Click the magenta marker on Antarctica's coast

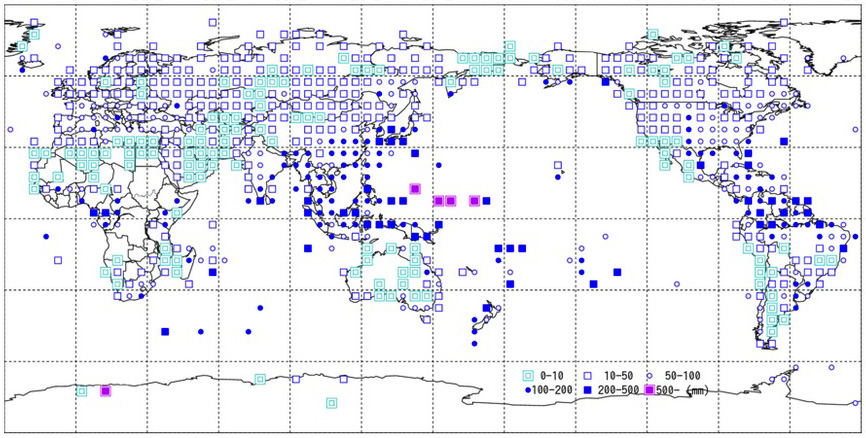tap(105, 391)
